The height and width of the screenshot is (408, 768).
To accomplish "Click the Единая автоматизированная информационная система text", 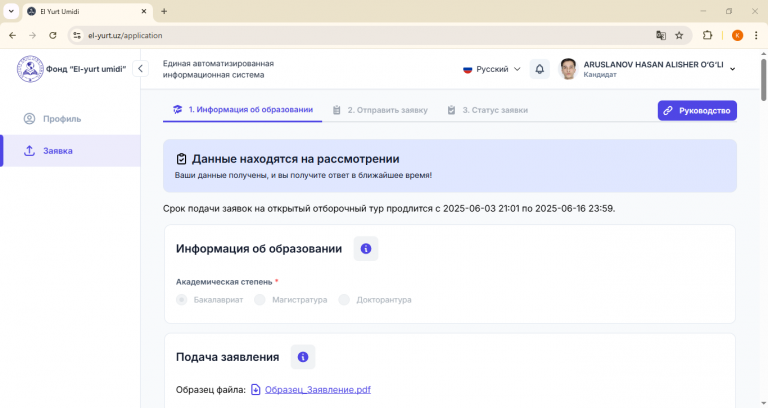I will click(x=218, y=69).
